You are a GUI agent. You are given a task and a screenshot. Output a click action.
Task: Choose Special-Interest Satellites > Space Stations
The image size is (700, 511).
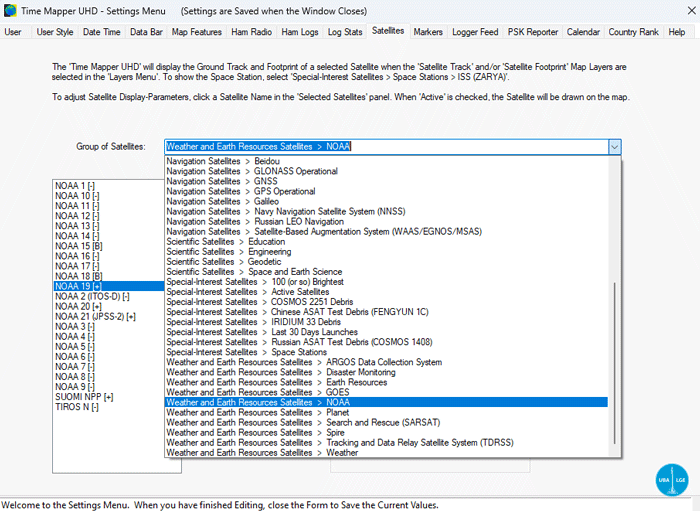[386, 352]
